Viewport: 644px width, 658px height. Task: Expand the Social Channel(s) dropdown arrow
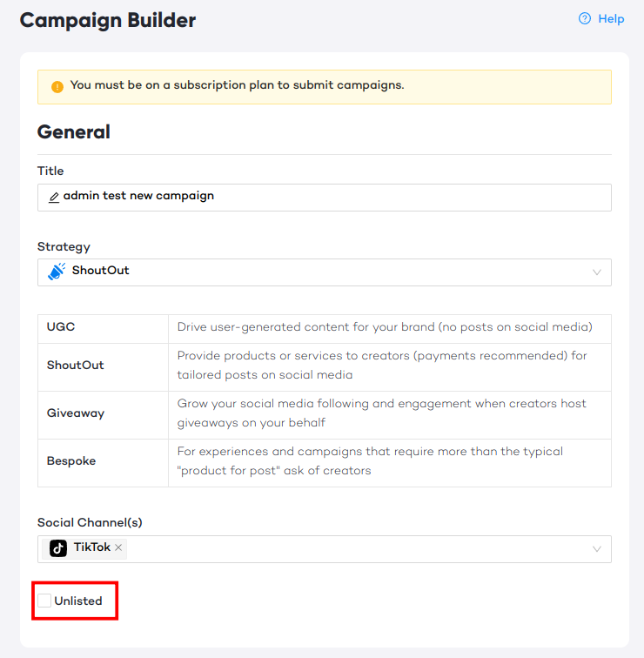[x=597, y=549]
